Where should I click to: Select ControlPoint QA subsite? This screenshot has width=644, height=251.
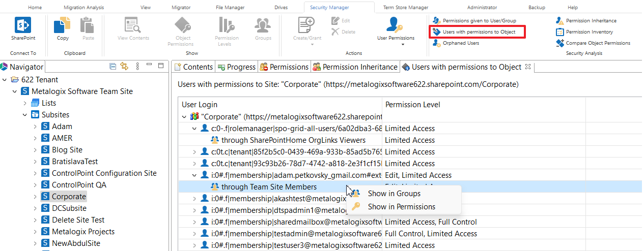(x=79, y=185)
